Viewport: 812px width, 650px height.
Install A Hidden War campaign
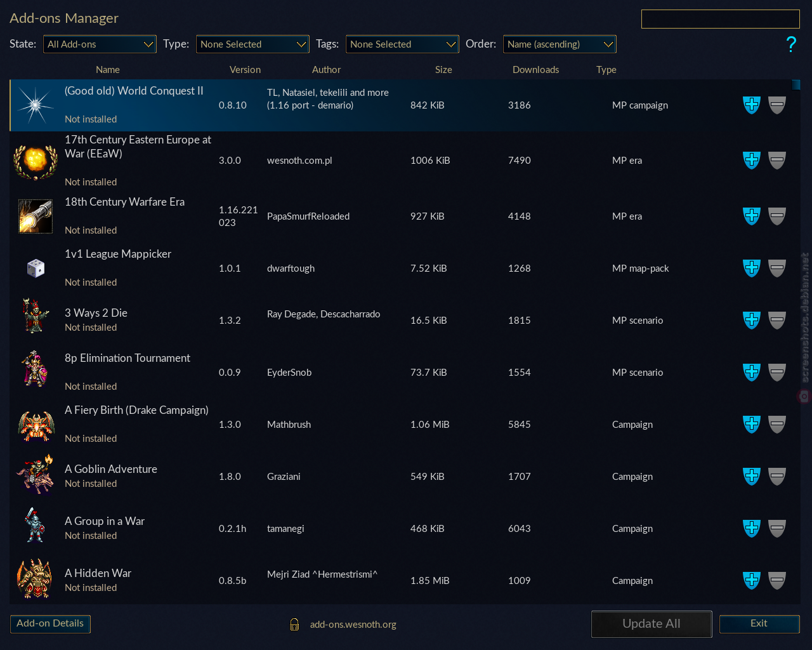click(752, 581)
